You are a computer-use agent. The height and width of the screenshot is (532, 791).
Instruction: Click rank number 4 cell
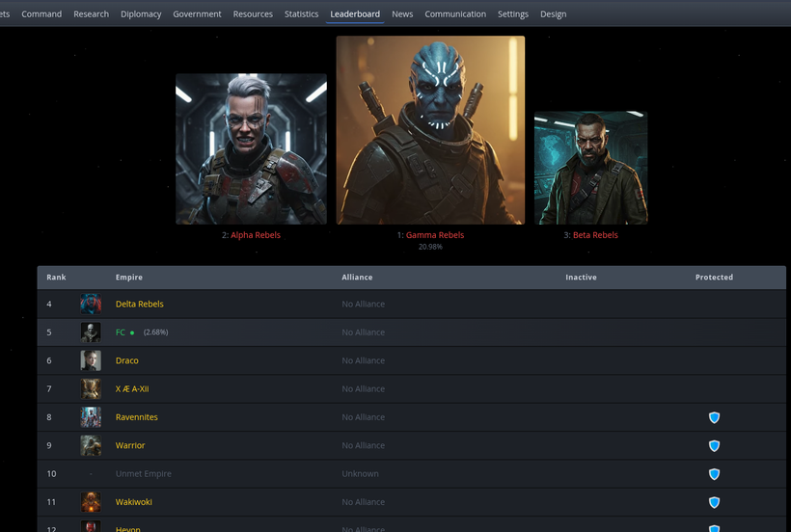click(49, 304)
